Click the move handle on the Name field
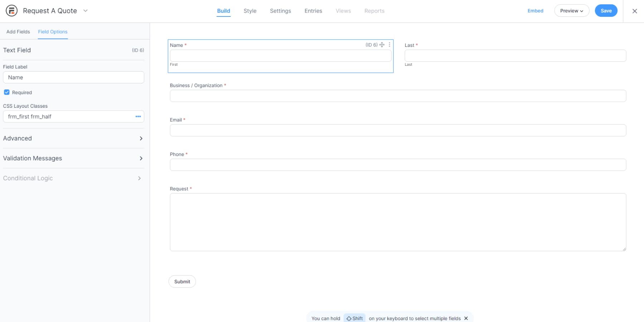 pos(382,45)
